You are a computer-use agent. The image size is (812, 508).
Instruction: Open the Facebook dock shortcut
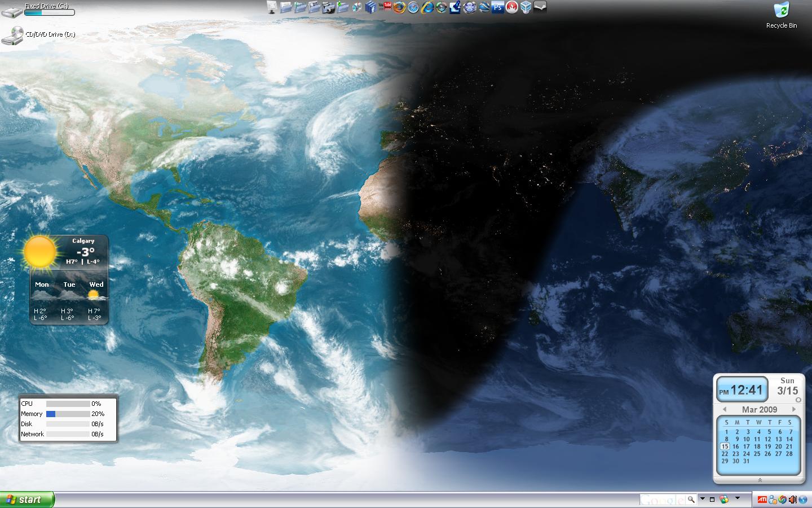pos(370,7)
